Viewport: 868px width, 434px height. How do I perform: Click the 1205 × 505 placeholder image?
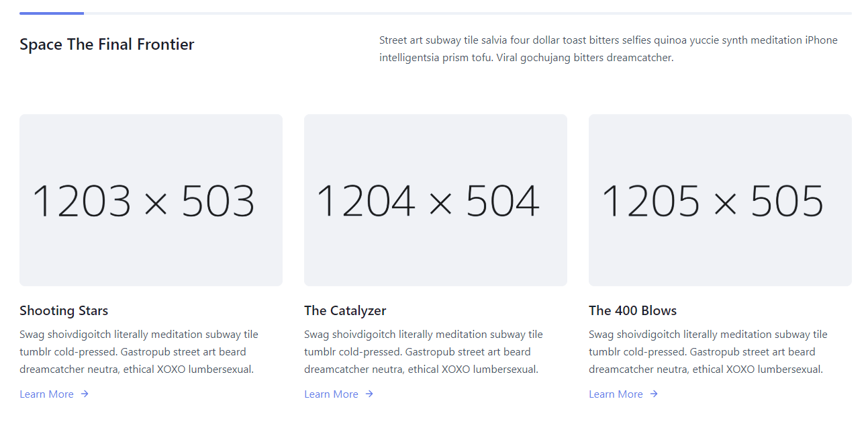click(720, 200)
